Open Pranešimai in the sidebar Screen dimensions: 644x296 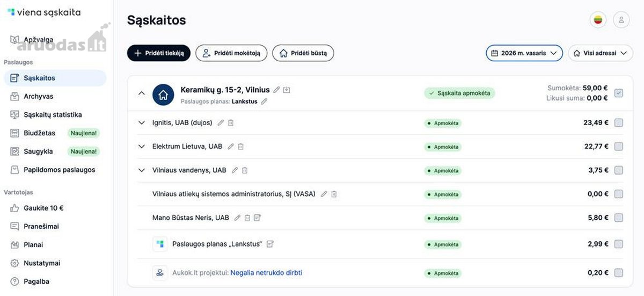55,226
